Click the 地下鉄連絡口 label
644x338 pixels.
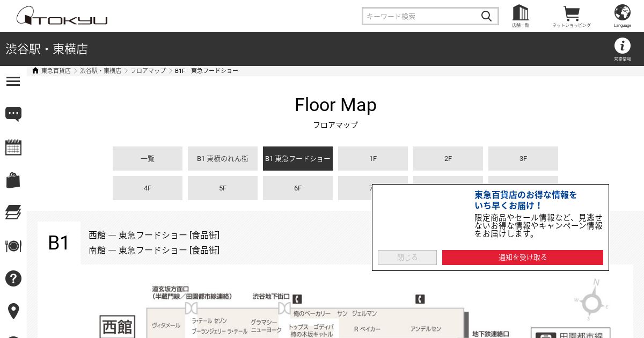pyautogui.click(x=491, y=334)
